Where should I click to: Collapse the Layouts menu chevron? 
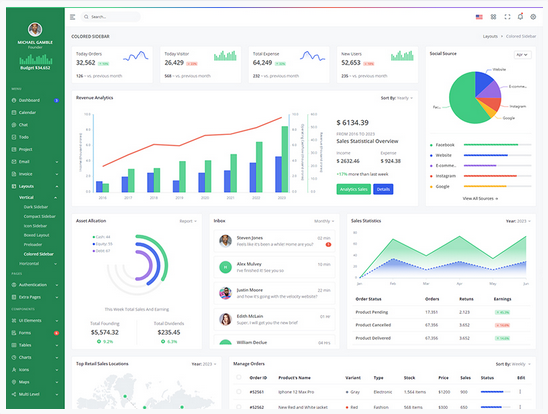tap(57, 187)
